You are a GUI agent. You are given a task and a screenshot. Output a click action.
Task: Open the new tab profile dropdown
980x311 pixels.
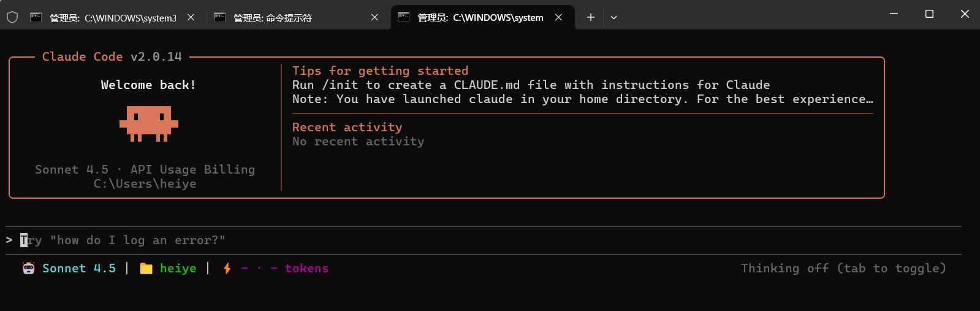(613, 17)
